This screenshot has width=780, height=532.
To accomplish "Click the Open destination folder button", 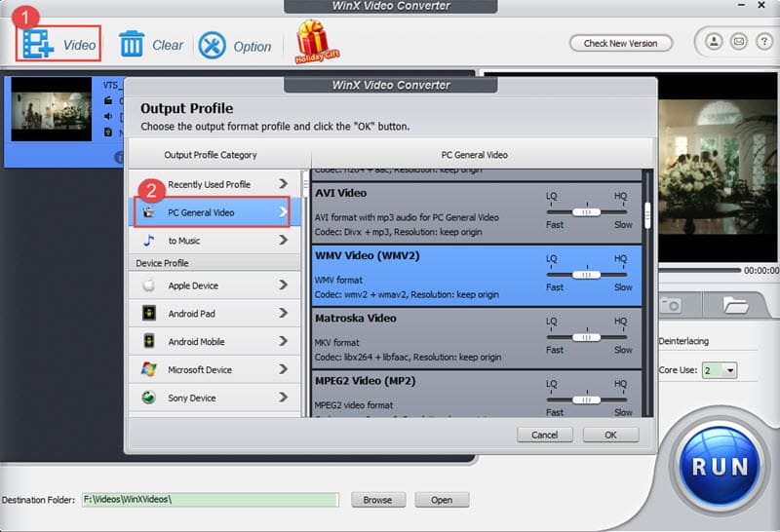I will pyautogui.click(x=442, y=500).
